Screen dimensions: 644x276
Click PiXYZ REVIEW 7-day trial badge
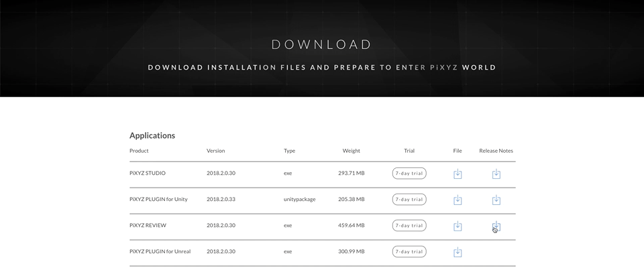[x=409, y=226]
